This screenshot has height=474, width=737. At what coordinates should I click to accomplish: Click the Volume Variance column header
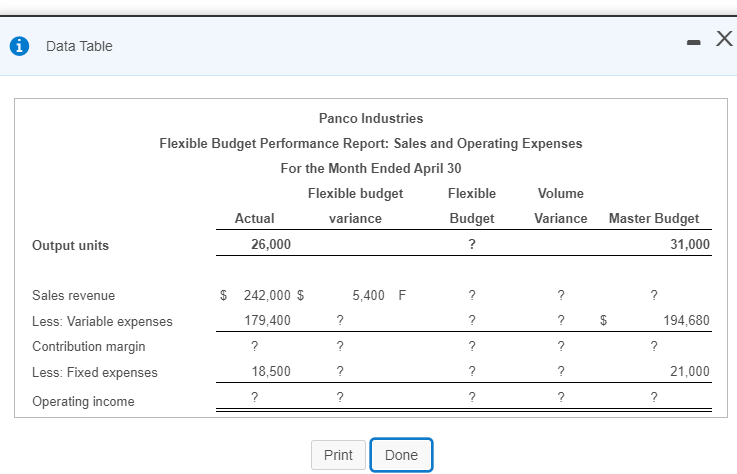561,206
